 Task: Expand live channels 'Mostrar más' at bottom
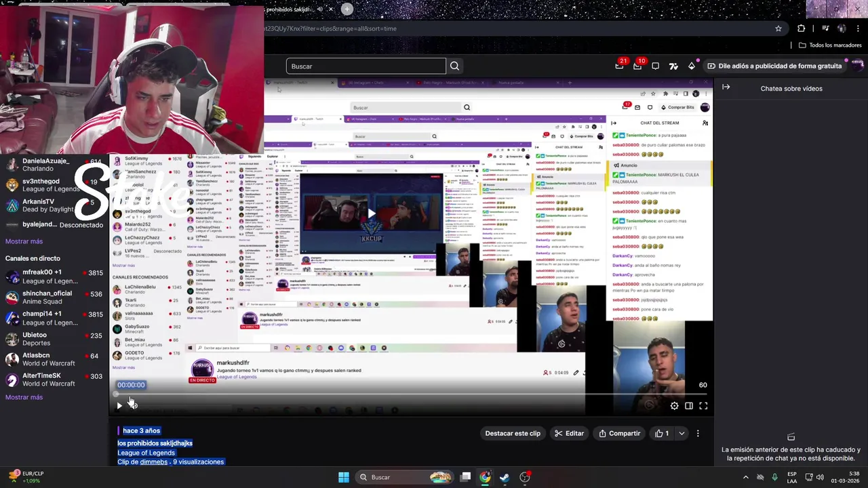(x=24, y=397)
